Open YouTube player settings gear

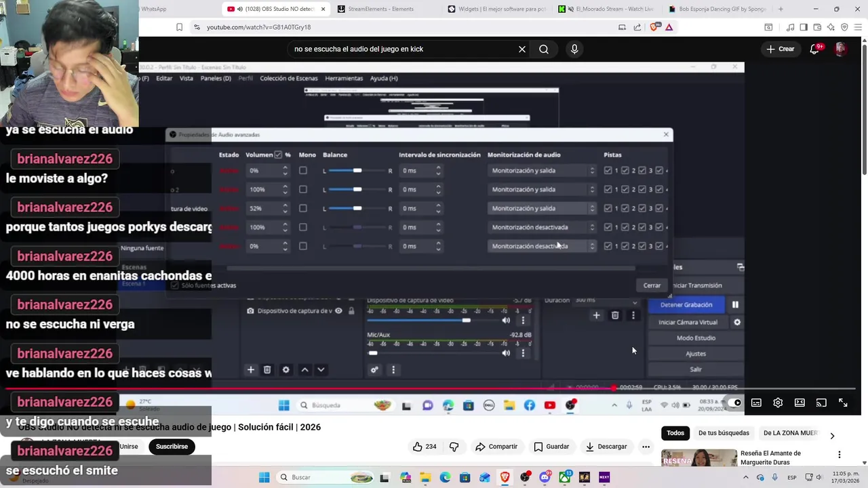[x=778, y=403]
